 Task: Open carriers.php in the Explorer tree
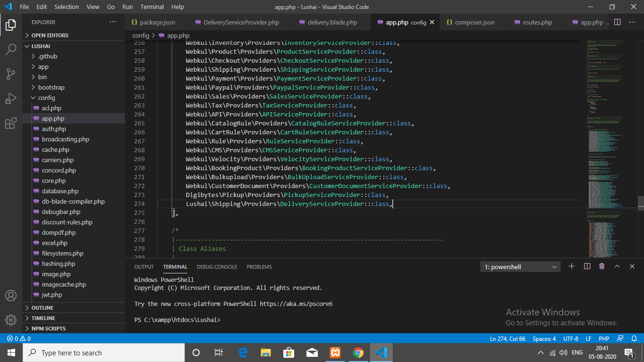(74, 160)
